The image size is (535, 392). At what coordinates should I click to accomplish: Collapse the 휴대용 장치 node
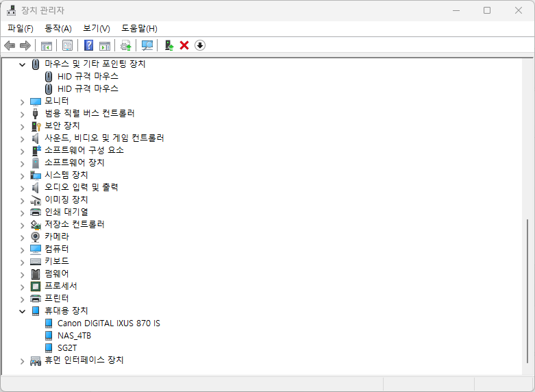click(22, 311)
